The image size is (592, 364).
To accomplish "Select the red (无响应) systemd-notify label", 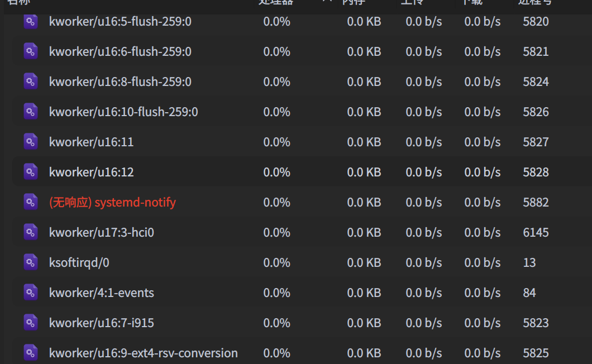I will pos(112,202).
